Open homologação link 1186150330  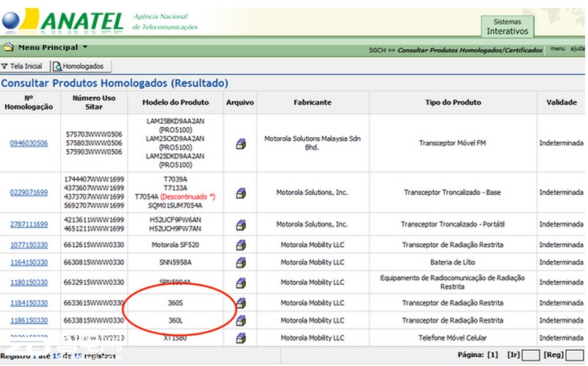pyautogui.click(x=29, y=321)
